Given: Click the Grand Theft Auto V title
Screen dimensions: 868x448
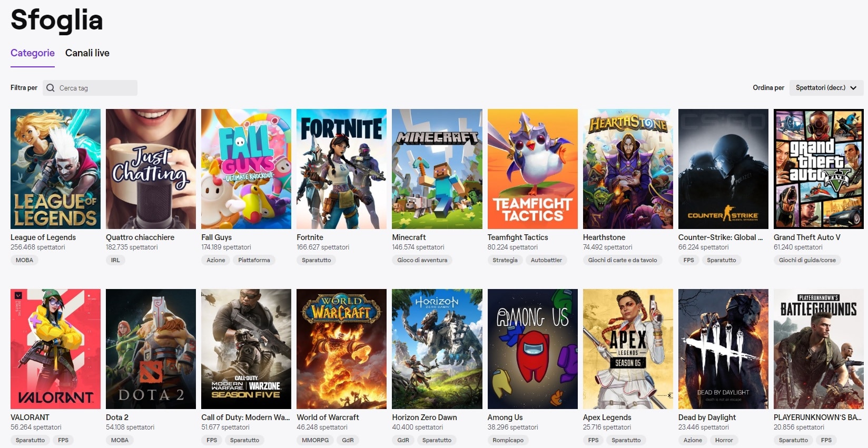Looking at the screenshot, I should tap(807, 237).
